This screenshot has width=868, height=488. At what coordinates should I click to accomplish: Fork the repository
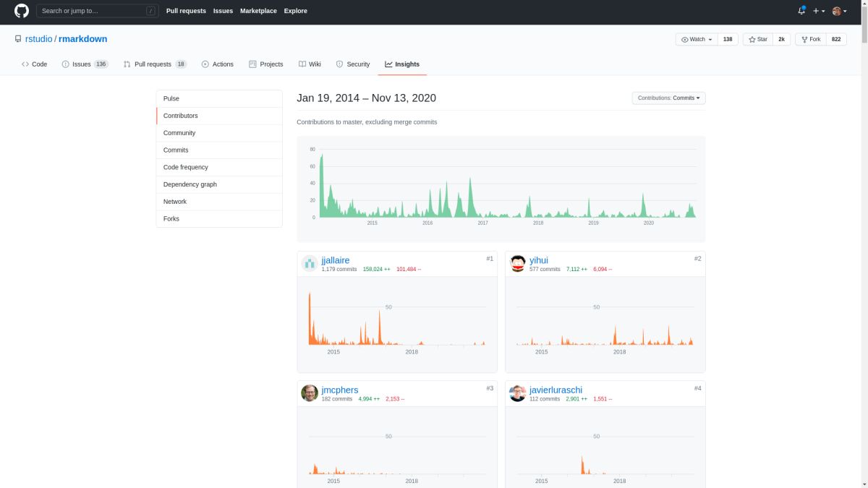(x=810, y=39)
